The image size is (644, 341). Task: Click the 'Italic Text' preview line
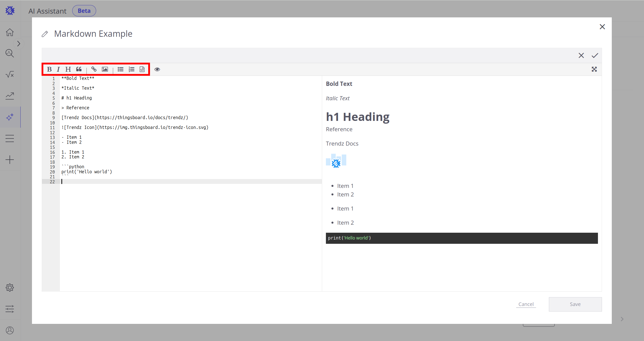[x=338, y=98]
